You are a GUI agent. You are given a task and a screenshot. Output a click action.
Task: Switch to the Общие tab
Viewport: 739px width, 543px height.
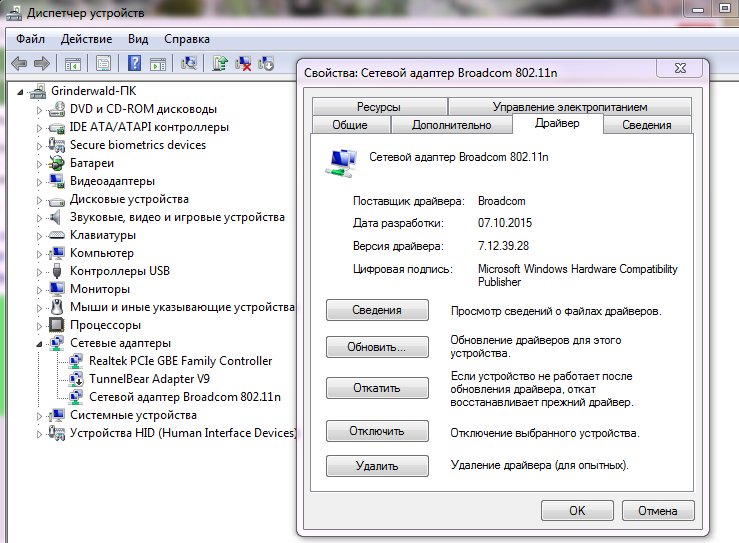351,125
